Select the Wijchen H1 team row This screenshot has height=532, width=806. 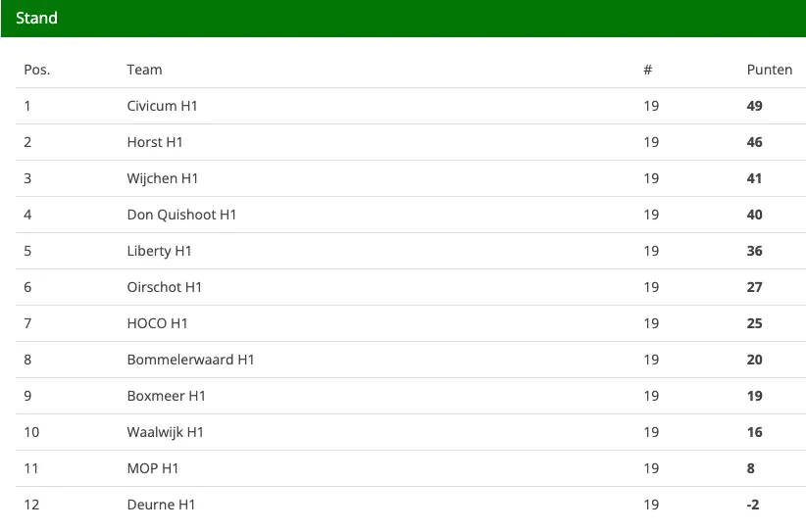click(x=163, y=178)
